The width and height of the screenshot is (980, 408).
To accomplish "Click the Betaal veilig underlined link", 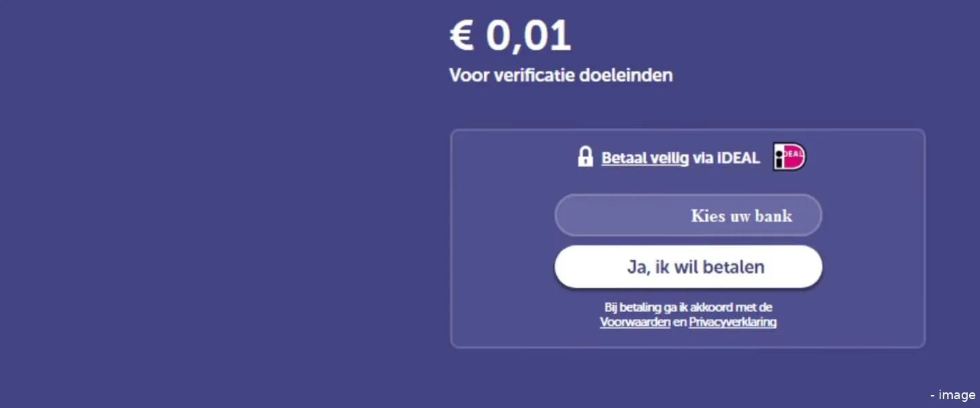I will click(644, 157).
